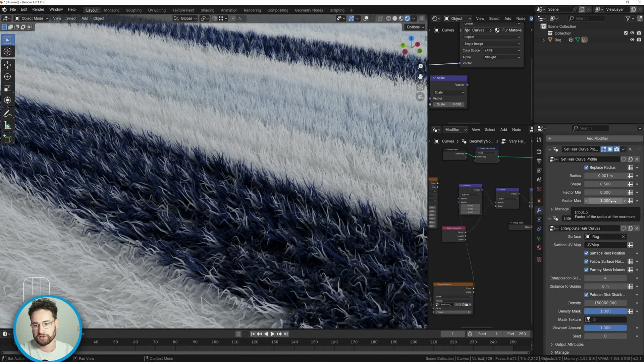Switch to the Shading workspace tab

pyautogui.click(x=207, y=10)
